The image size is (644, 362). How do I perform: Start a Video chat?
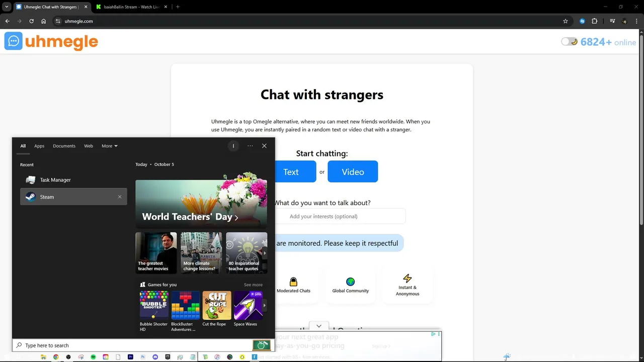point(353,171)
